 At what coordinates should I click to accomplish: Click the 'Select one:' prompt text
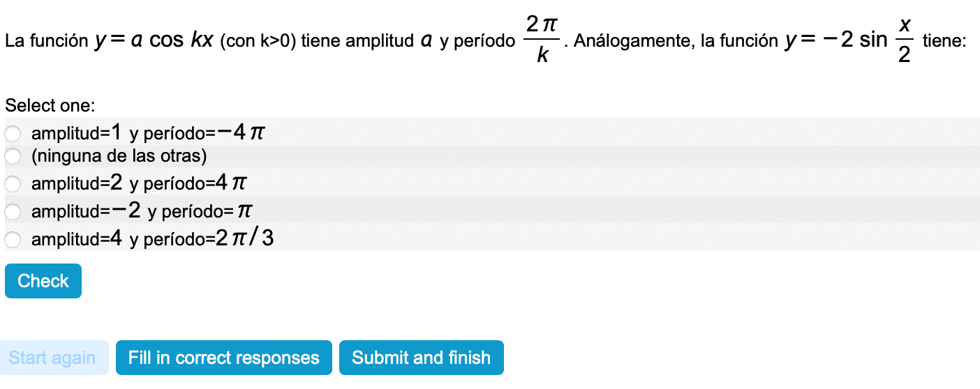(50, 106)
